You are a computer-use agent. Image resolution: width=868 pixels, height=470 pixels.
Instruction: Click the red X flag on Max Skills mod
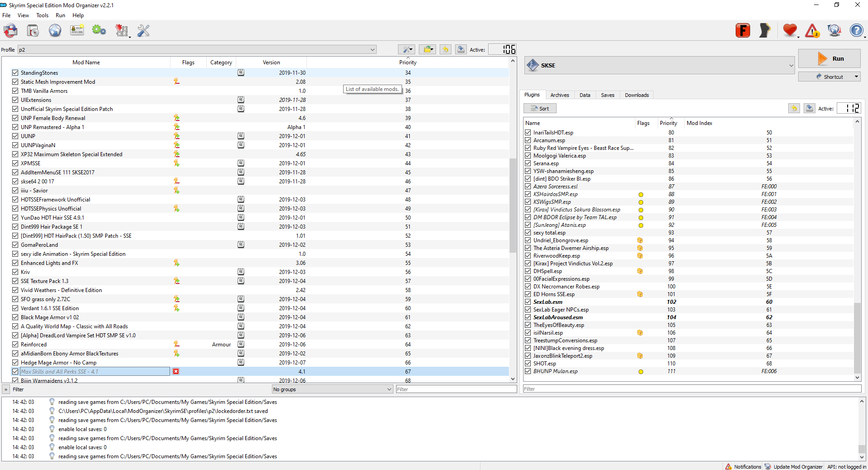click(x=176, y=371)
